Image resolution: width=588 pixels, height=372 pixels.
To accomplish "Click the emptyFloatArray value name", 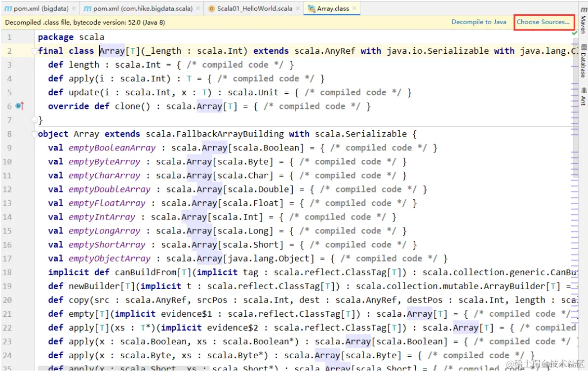I will tap(107, 203).
